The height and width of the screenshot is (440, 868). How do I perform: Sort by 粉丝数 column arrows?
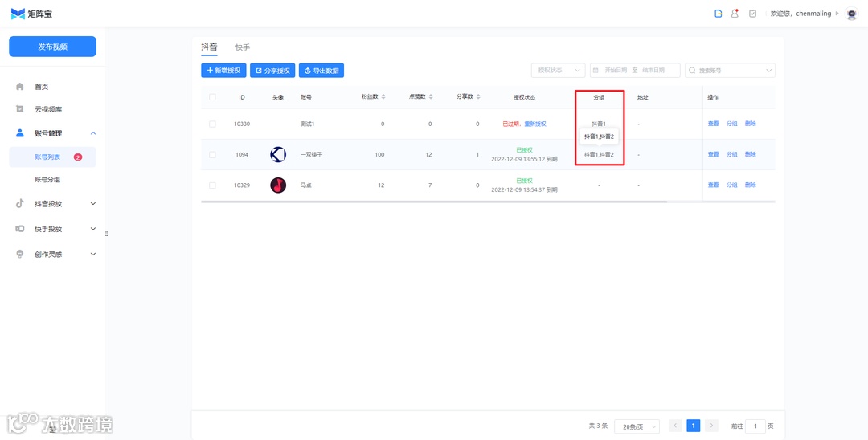(383, 96)
